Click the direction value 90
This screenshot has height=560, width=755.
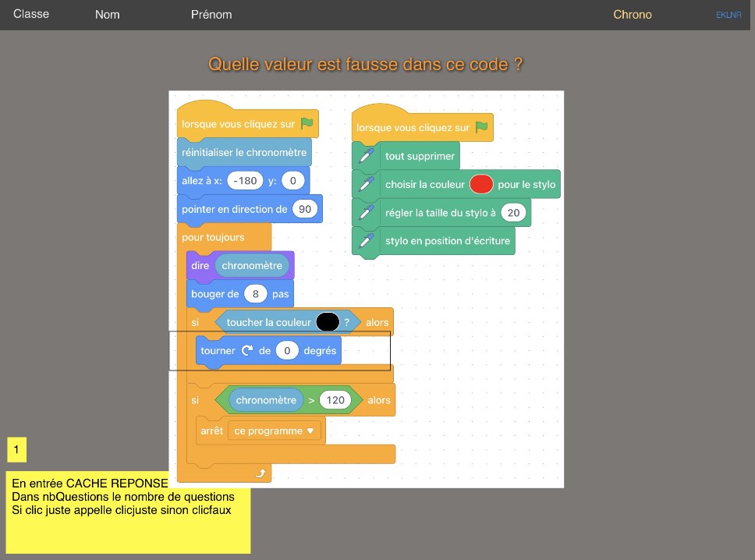(x=305, y=209)
